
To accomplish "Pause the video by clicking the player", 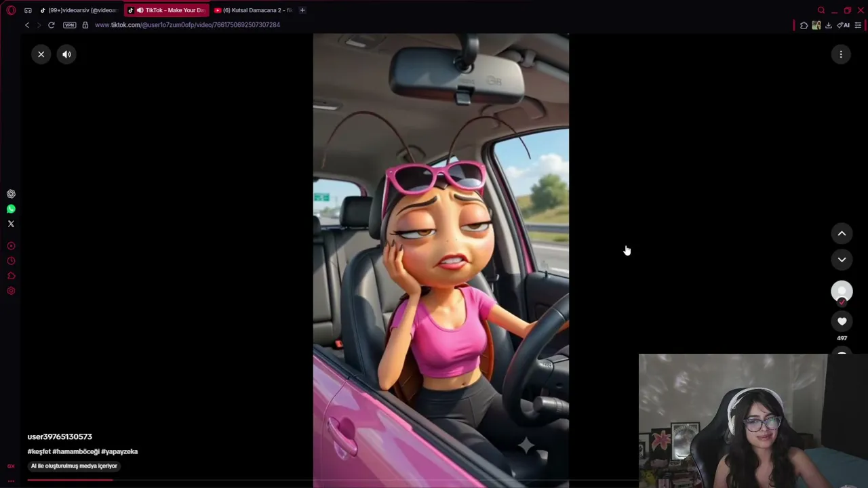I will click(x=441, y=260).
